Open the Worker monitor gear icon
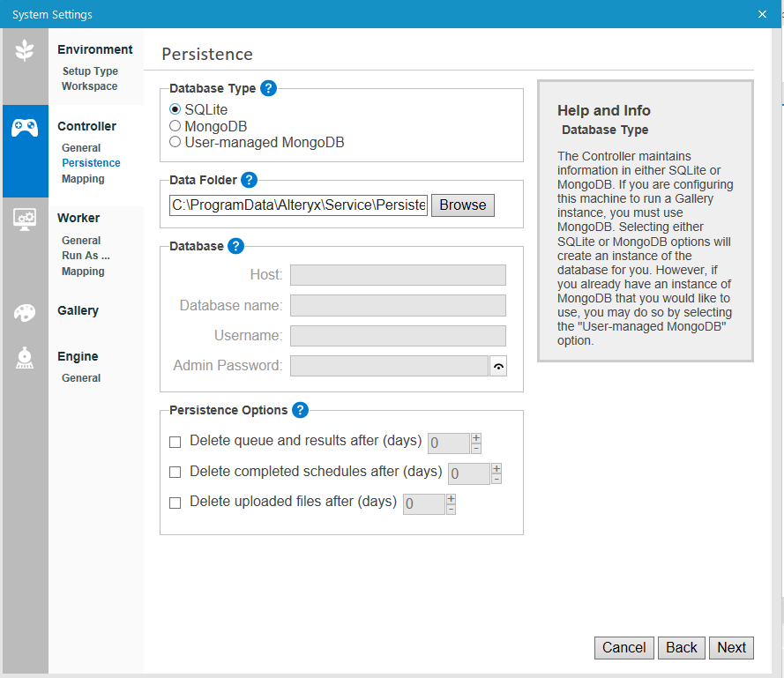The image size is (784, 678). coord(25,220)
